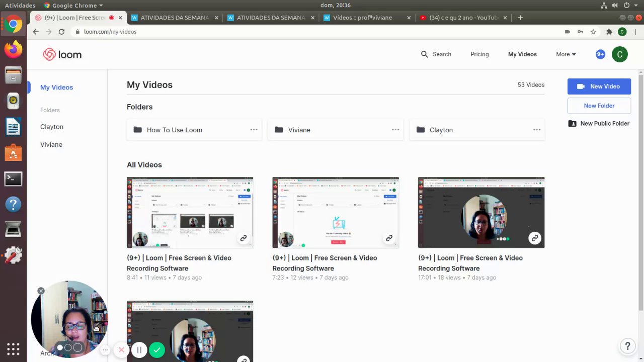Open recording controls three-dot options
Viewport: 644px width, 362px height.
pos(105,349)
